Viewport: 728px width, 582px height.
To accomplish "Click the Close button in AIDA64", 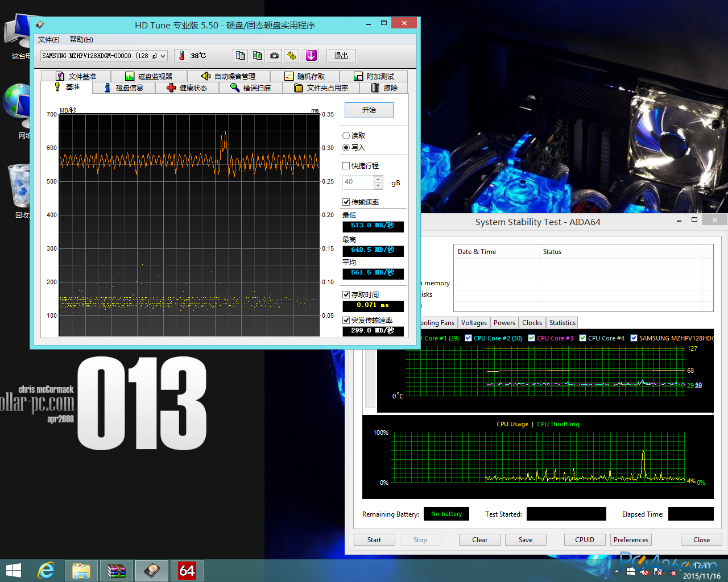I will [x=701, y=540].
